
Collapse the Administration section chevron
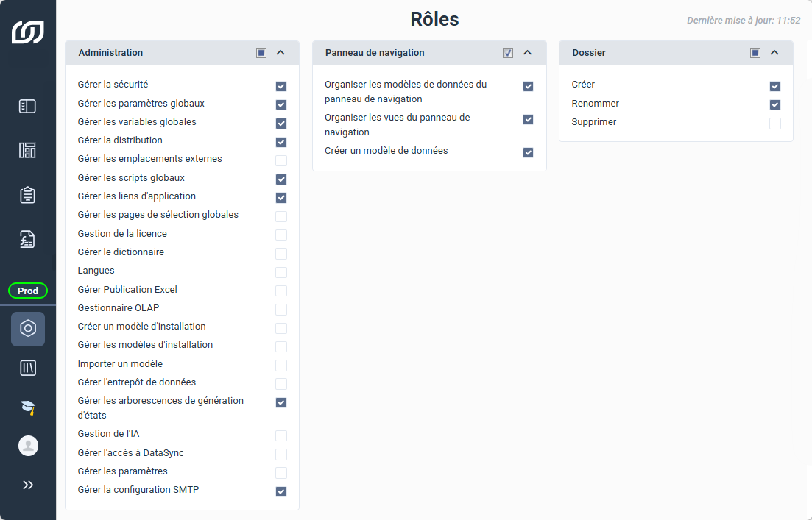pos(280,53)
